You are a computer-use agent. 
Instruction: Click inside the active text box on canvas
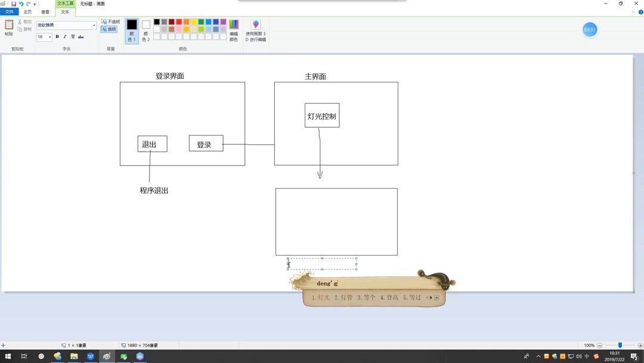(x=322, y=263)
